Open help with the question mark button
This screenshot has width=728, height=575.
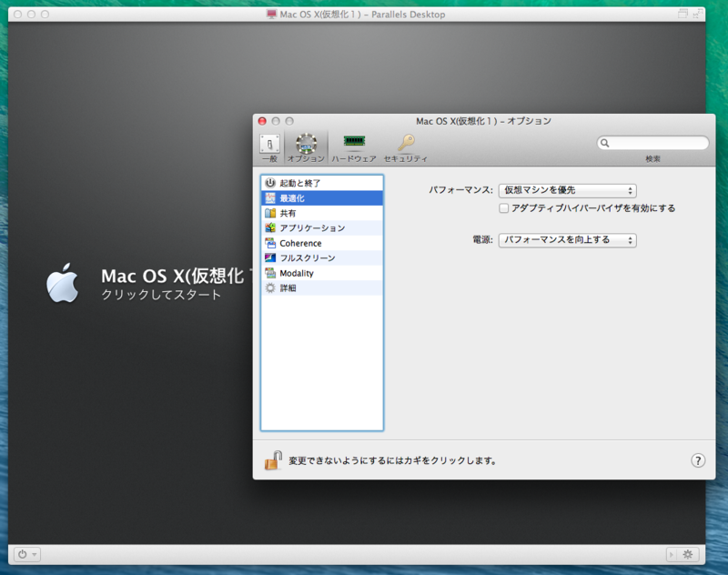tap(698, 460)
